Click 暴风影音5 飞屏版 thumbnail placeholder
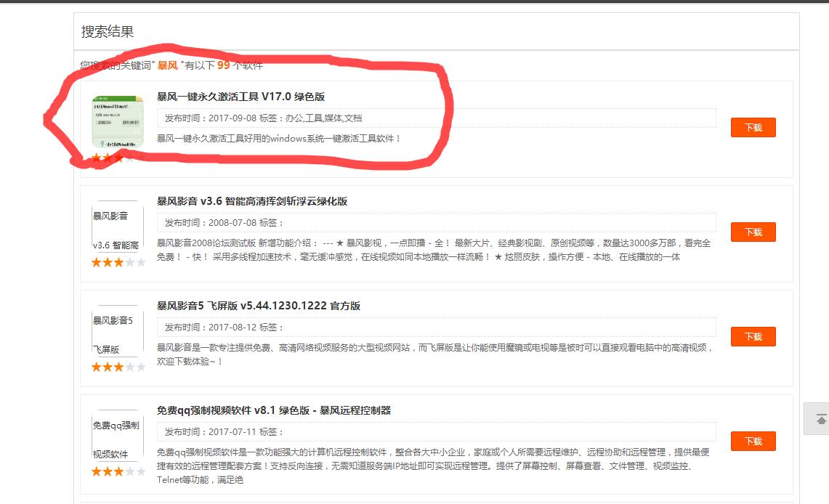The width and height of the screenshot is (829, 504). [x=118, y=332]
